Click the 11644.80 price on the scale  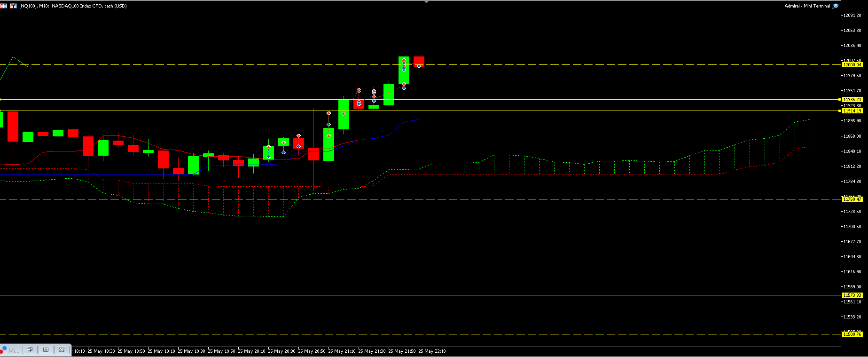pyautogui.click(x=852, y=257)
